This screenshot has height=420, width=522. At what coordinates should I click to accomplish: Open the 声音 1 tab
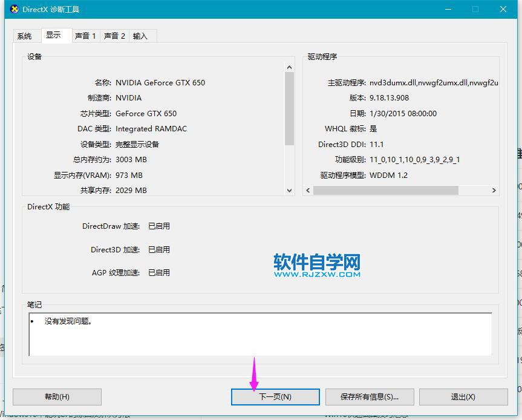85,36
